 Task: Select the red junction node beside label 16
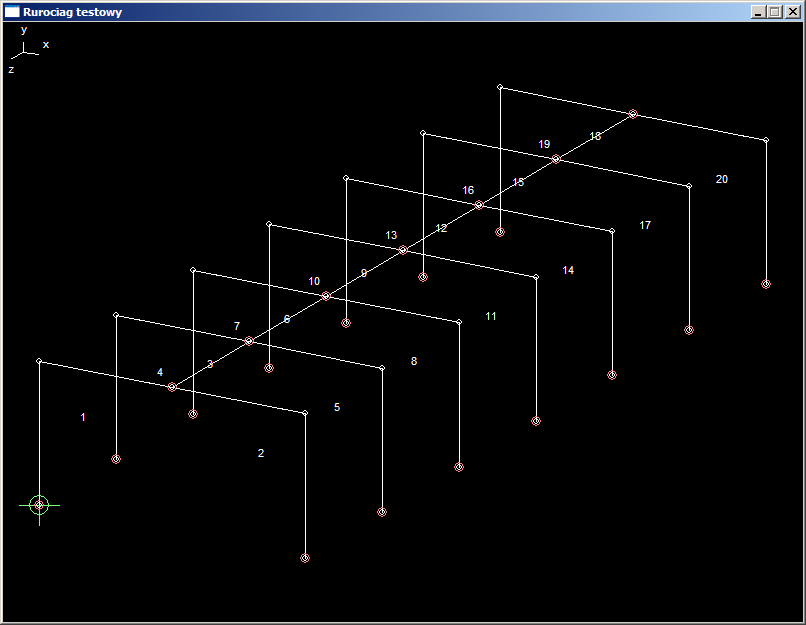[479, 205]
